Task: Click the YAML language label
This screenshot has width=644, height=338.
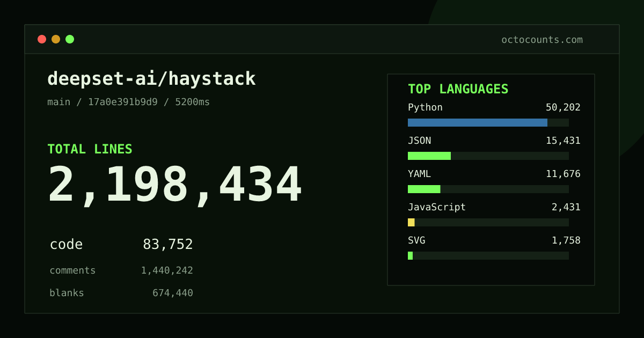Action: (419, 174)
